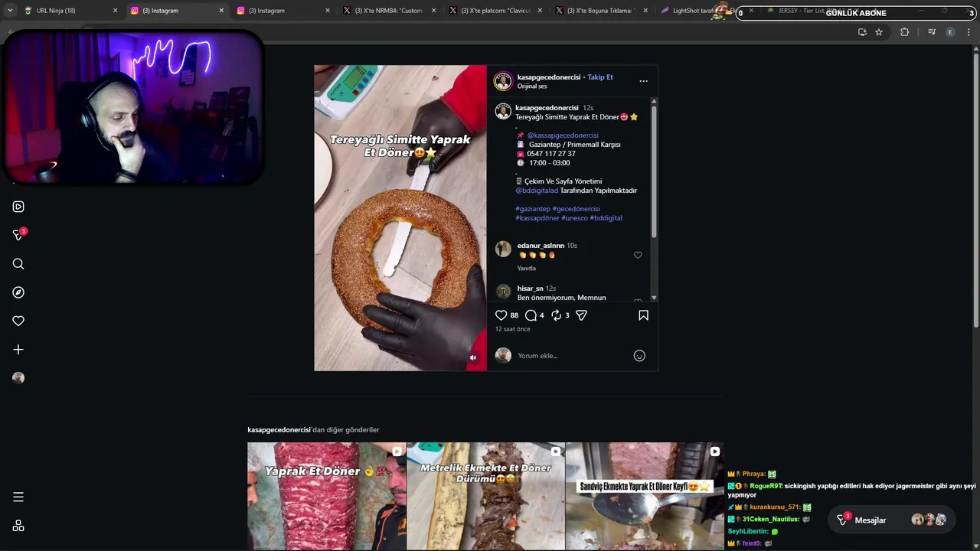Click the page vertical scrollbar
This screenshot has height=551, width=980.
click(975, 191)
